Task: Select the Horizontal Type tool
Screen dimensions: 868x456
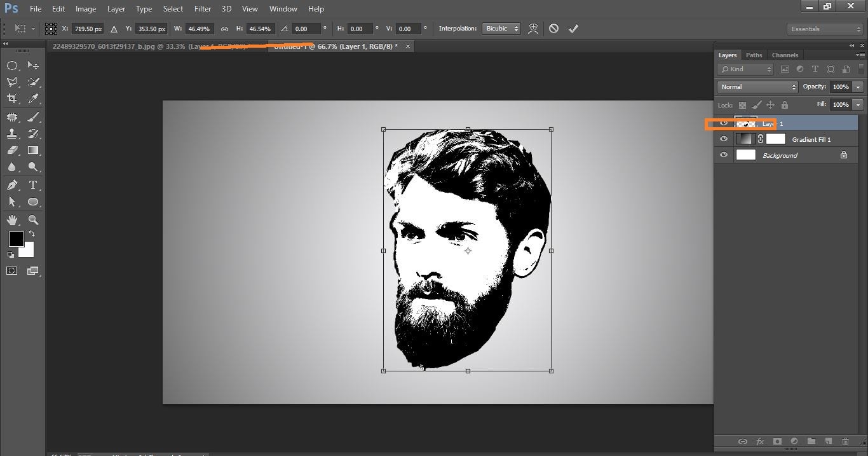Action: [33, 185]
